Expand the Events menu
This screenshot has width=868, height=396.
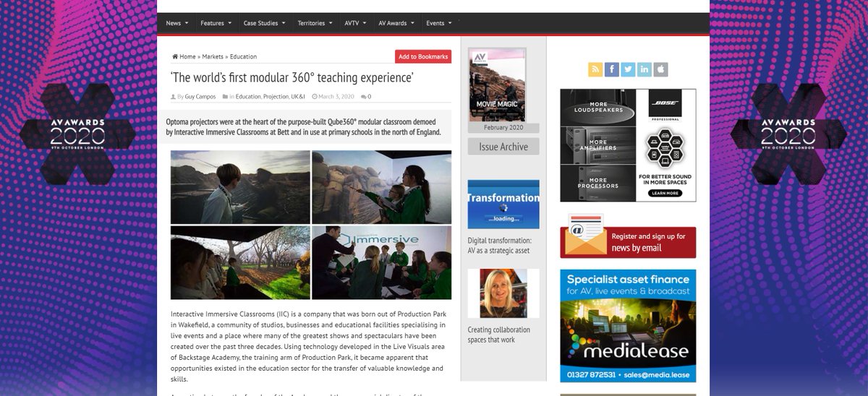point(439,23)
